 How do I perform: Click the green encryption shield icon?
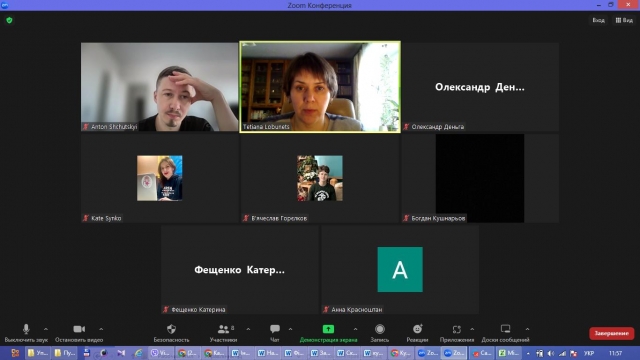9,20
